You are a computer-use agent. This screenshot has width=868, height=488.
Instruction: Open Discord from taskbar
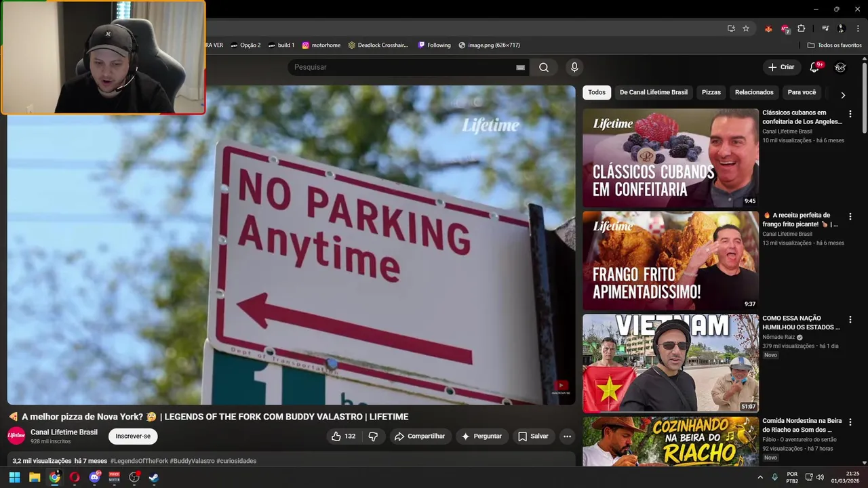pyautogui.click(x=94, y=477)
